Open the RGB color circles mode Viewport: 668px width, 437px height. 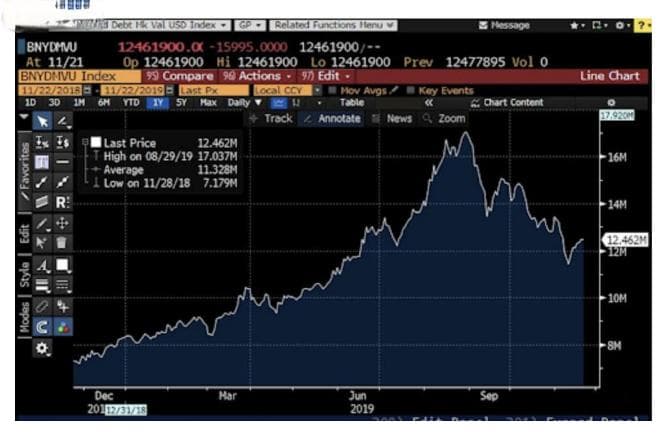(x=63, y=327)
